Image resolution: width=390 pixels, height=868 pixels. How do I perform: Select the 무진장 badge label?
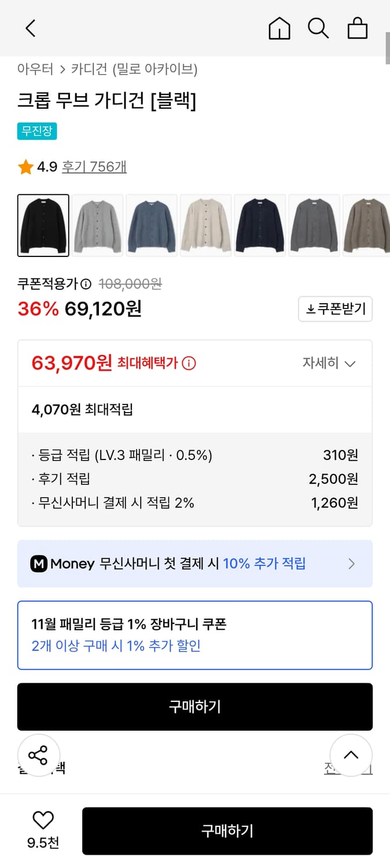37,131
